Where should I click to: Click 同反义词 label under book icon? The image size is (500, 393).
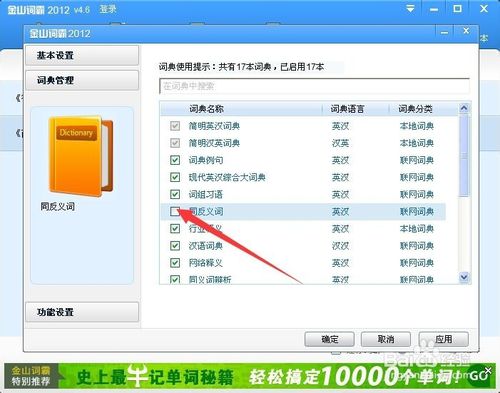click(x=58, y=206)
